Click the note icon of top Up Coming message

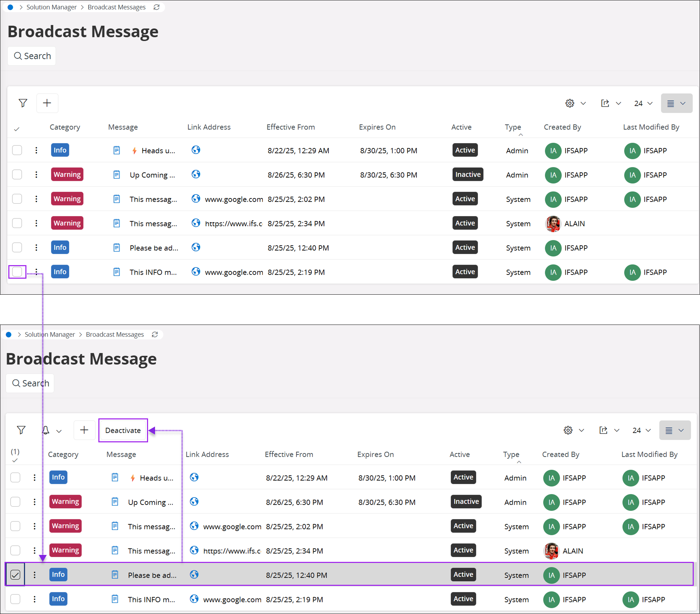117,175
